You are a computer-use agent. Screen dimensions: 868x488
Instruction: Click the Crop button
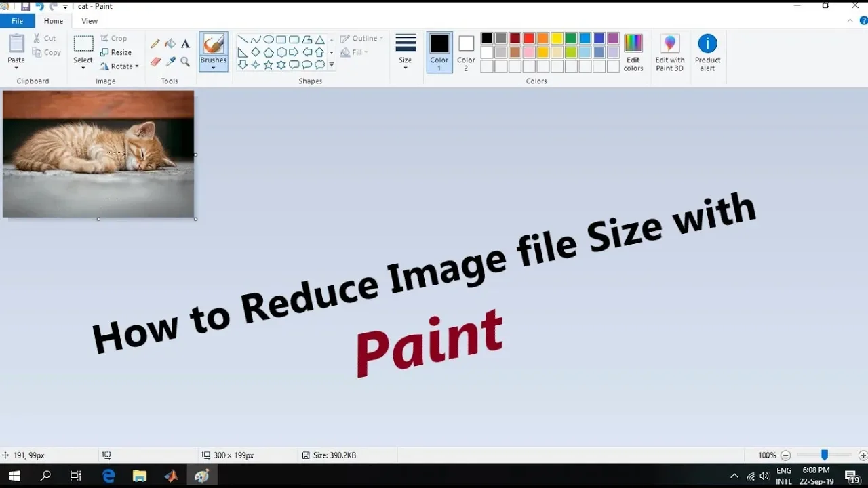[114, 39]
